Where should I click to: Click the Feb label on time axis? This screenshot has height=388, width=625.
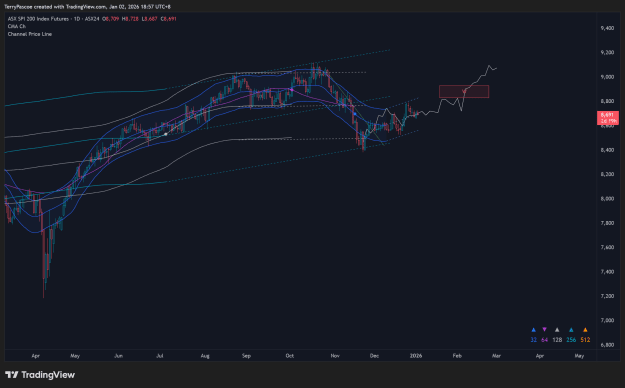click(x=457, y=356)
